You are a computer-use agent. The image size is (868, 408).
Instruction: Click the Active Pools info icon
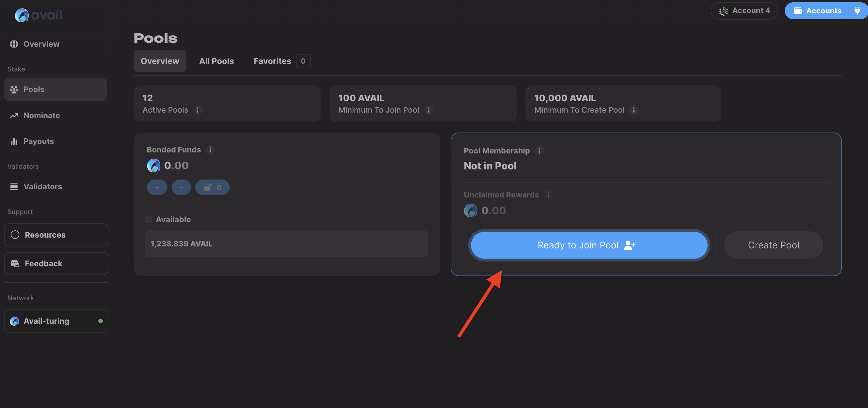(x=198, y=110)
